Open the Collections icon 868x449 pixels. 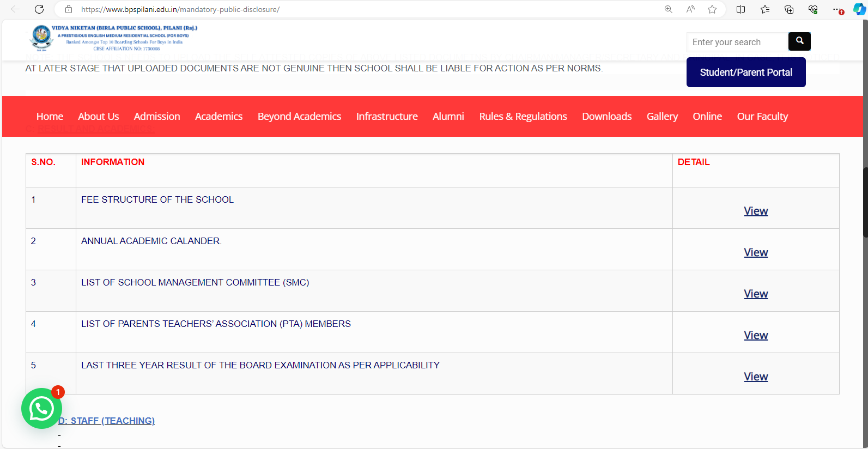point(789,9)
